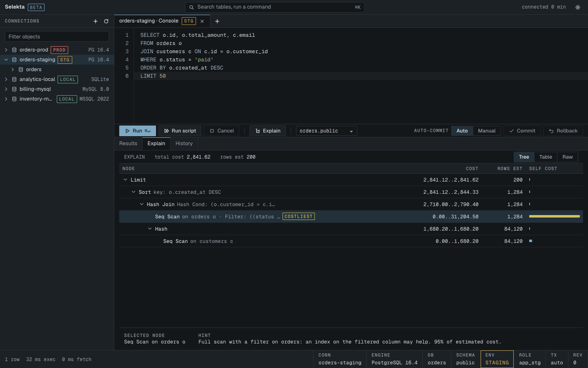The height and width of the screenshot is (368, 588).
Task: Switch to the History tab
Action: click(x=184, y=144)
